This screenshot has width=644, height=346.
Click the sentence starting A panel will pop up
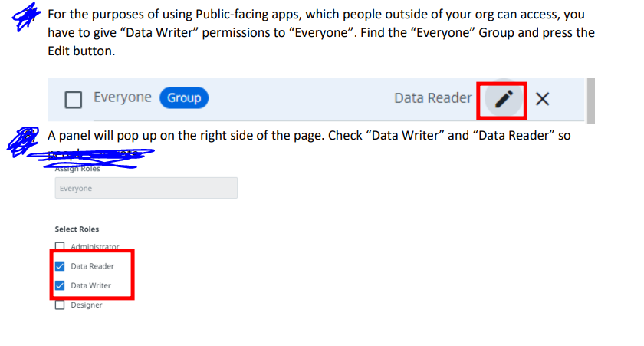tap(309, 136)
